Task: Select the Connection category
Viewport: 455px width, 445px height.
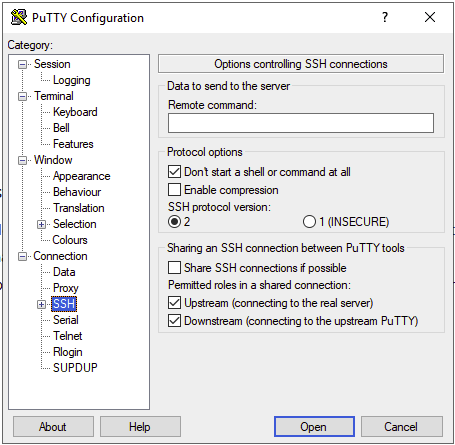Action: pos(60,256)
